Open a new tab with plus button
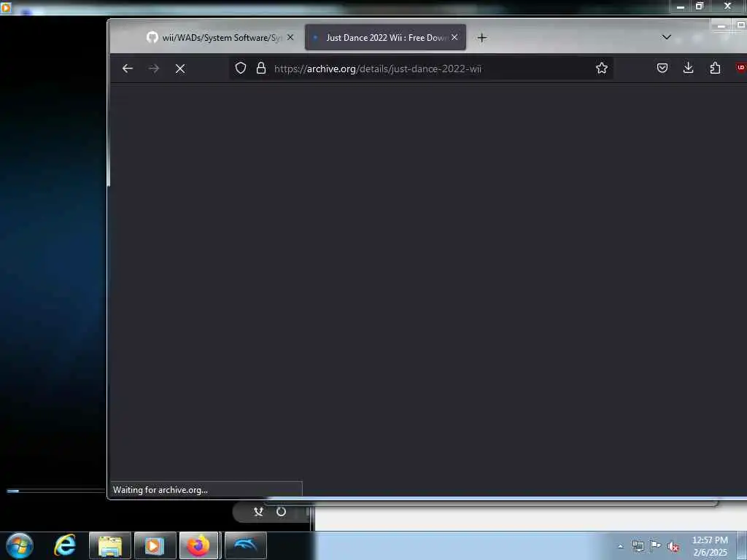The width and height of the screenshot is (747, 560). 481,38
